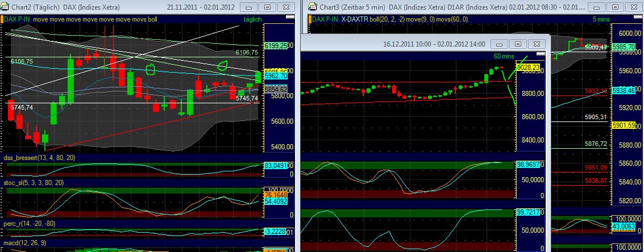Minimize the 60 mins chart window
The width and height of the screenshot is (644, 252).
pyautogui.click(x=500, y=44)
